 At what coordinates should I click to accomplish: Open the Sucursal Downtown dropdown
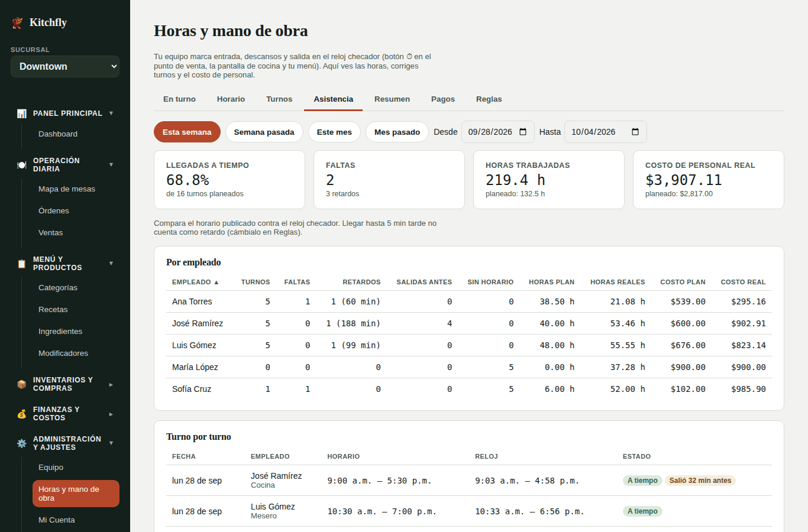tap(65, 67)
